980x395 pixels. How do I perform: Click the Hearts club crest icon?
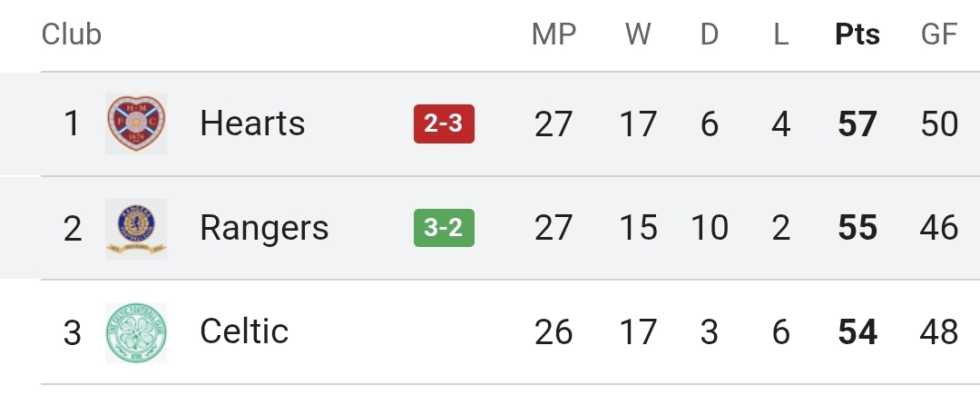coord(136,123)
